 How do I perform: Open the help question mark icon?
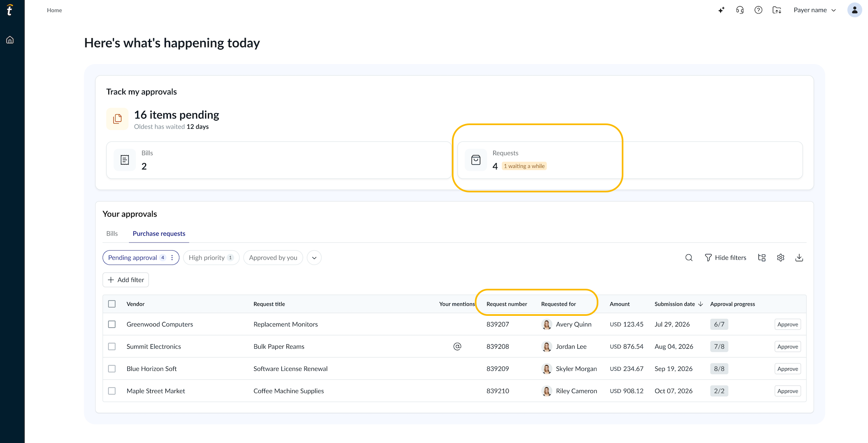758,10
